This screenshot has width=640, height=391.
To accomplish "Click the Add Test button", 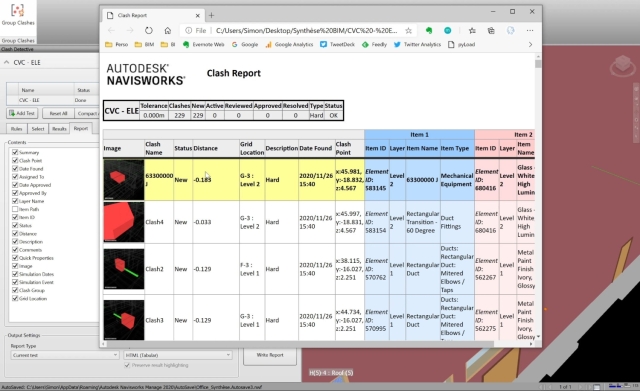I will coord(22,113).
